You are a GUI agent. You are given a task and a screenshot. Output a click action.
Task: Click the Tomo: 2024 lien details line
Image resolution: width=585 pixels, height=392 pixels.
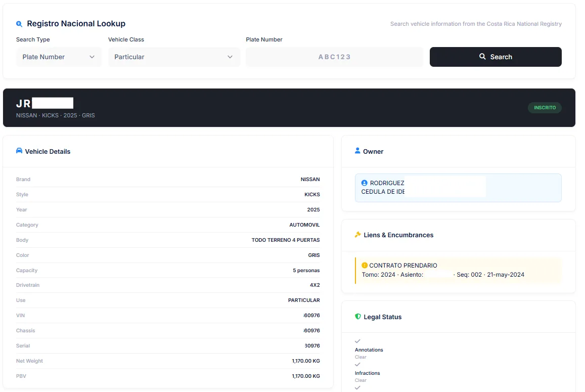click(443, 274)
